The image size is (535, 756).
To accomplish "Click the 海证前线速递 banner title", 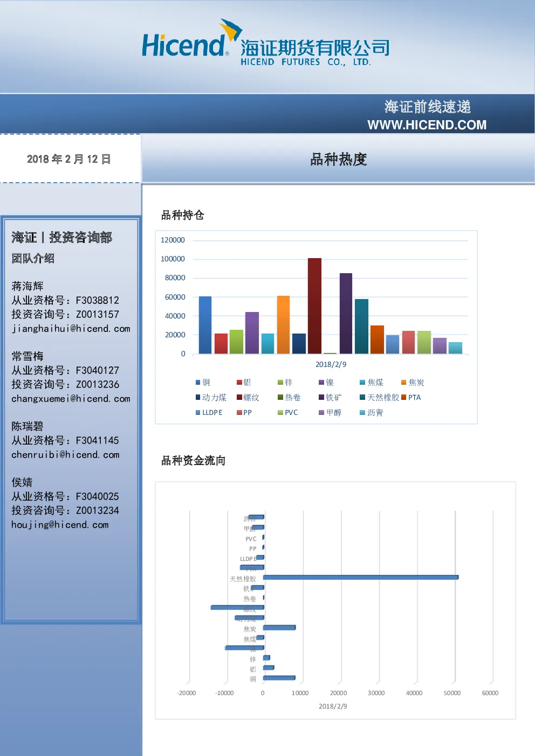I will tap(428, 107).
